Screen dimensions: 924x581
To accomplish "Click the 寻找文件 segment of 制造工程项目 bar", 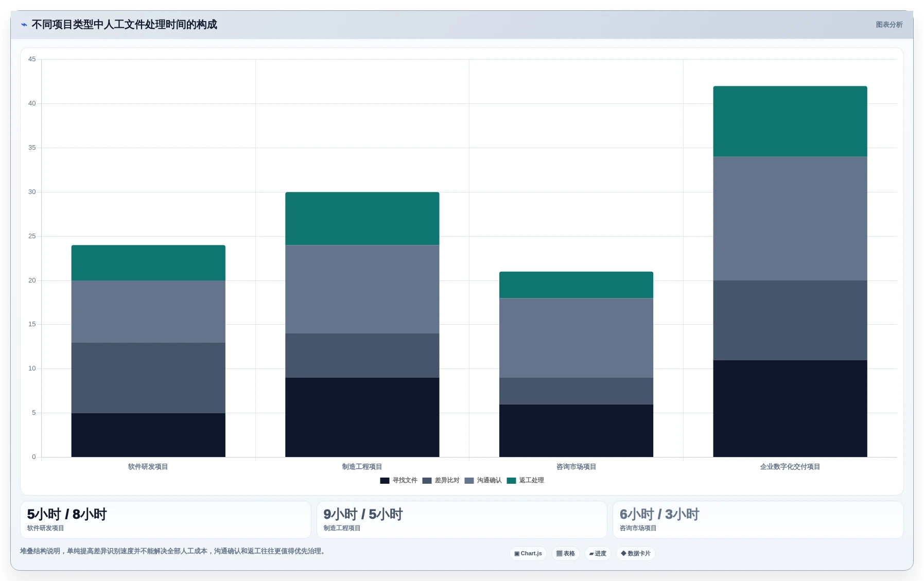I will coord(362,417).
